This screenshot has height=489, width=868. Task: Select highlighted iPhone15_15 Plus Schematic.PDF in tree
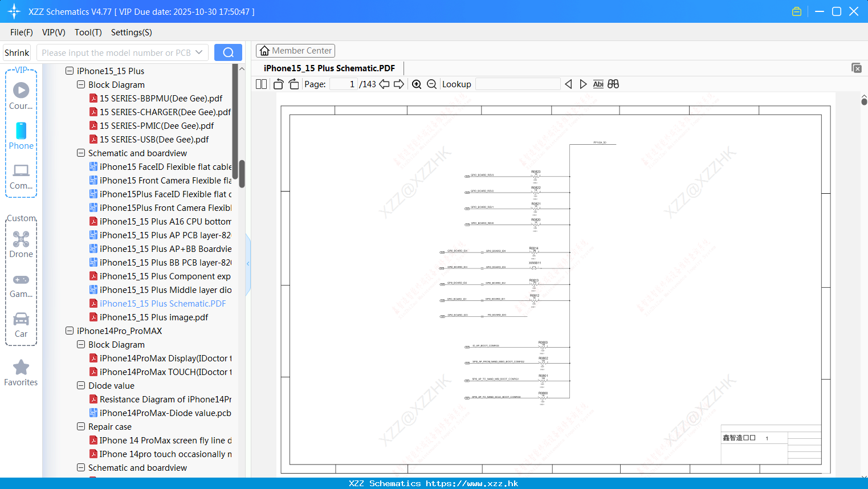click(158, 303)
